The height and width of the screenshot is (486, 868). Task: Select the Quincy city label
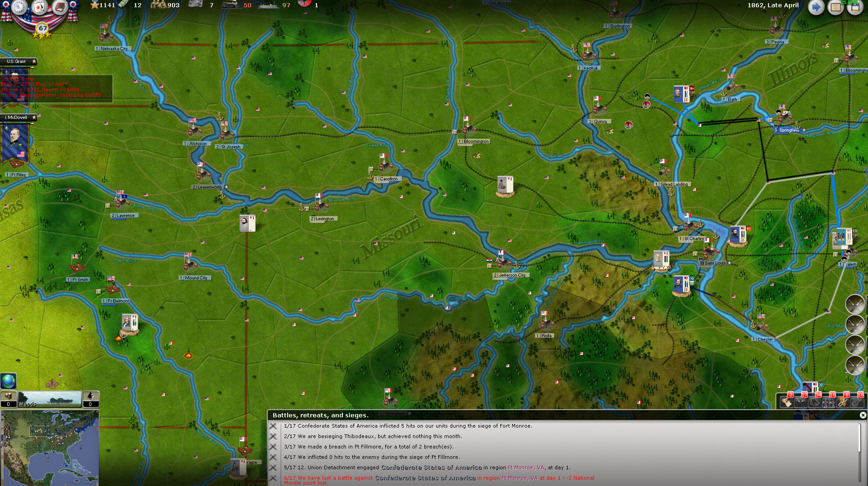point(599,122)
